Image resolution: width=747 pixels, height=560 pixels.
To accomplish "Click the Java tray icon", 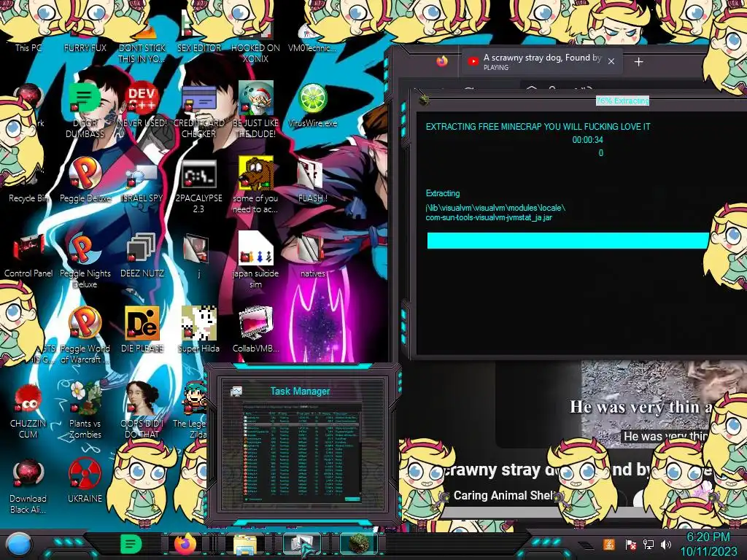I will (x=609, y=544).
